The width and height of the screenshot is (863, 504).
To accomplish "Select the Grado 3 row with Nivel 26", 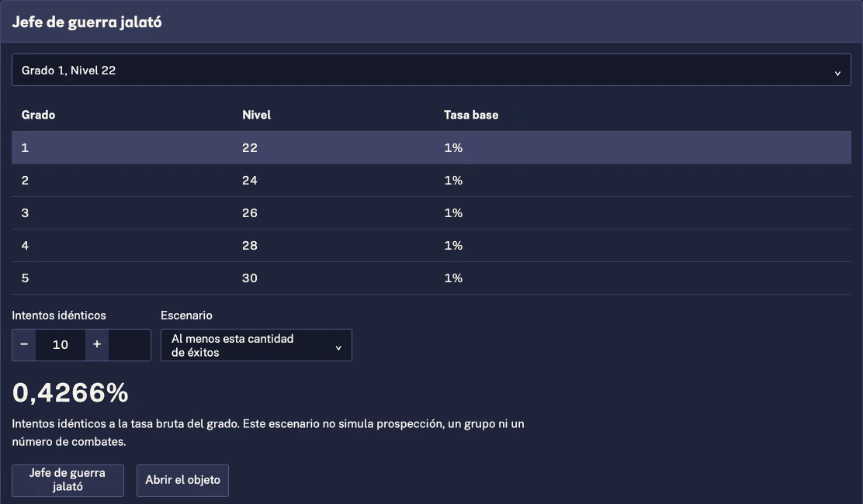I will [431, 212].
